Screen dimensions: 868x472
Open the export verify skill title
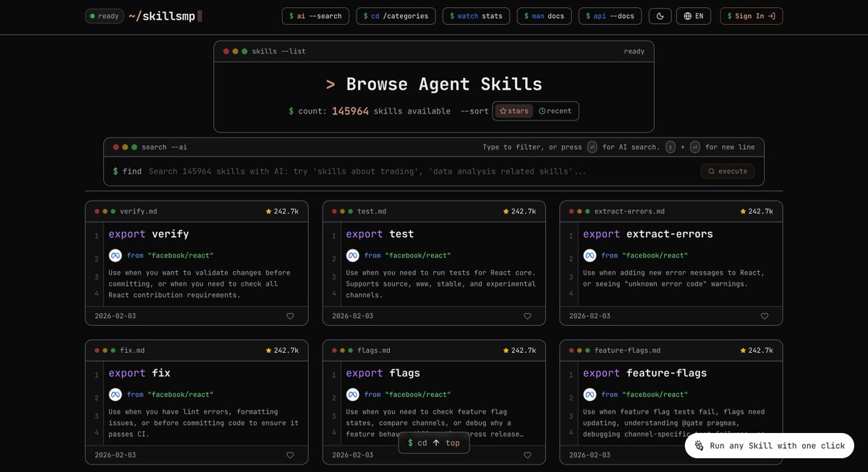(x=149, y=234)
